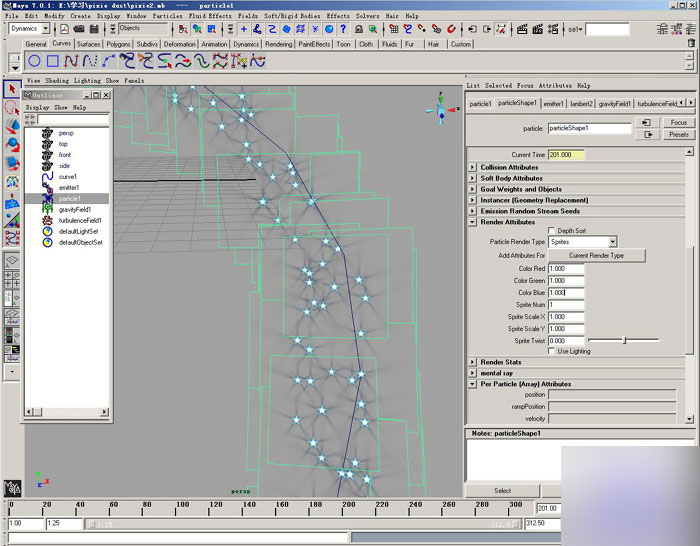Select the arrow Select tool in toolbox

point(12,89)
